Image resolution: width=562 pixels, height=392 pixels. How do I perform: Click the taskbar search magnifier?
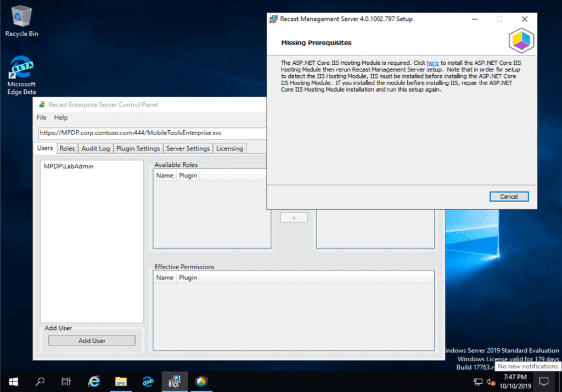click(40, 382)
